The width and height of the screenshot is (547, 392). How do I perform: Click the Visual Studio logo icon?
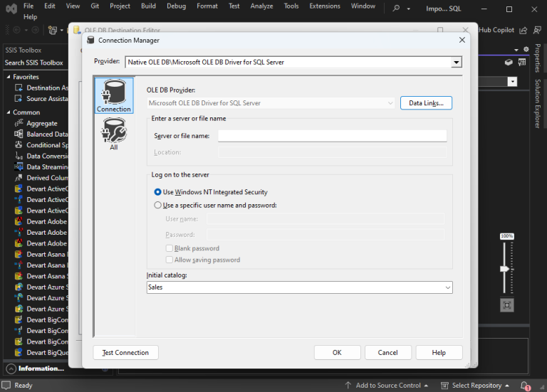(9, 9)
